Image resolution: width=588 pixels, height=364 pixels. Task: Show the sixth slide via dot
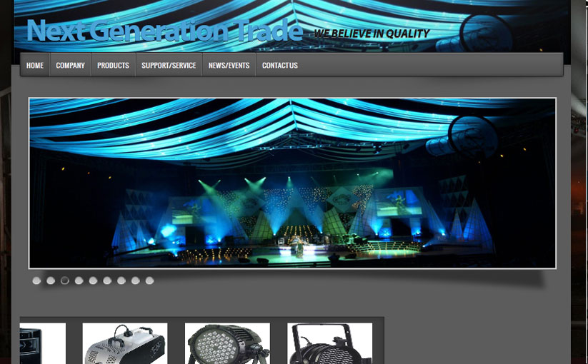(107, 280)
